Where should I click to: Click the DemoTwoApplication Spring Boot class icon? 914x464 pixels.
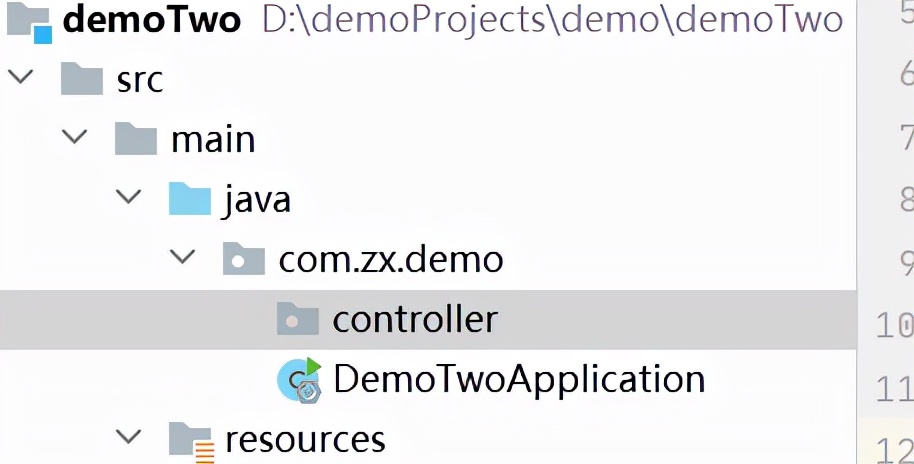(x=300, y=380)
